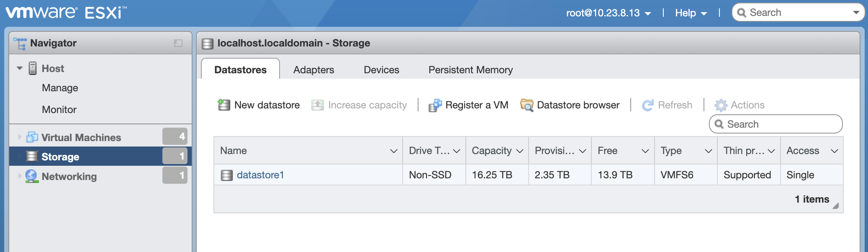This screenshot has width=868, height=252.
Task: Switch to the Adapters tab
Action: [313, 70]
